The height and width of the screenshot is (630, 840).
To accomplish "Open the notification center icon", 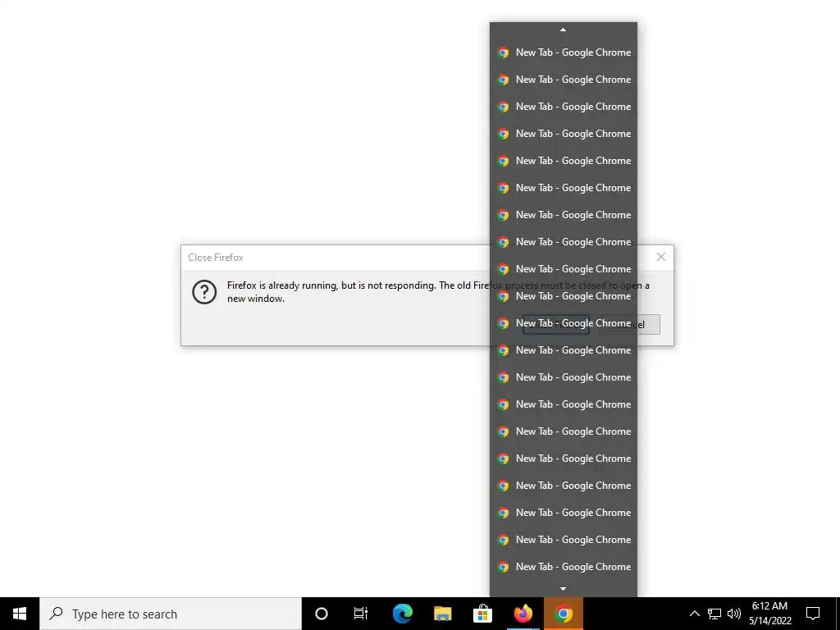I will (x=813, y=614).
